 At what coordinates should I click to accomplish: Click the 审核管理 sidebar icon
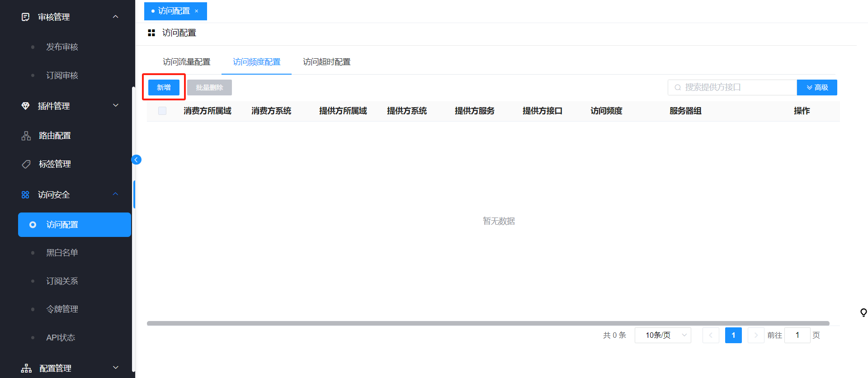click(26, 17)
